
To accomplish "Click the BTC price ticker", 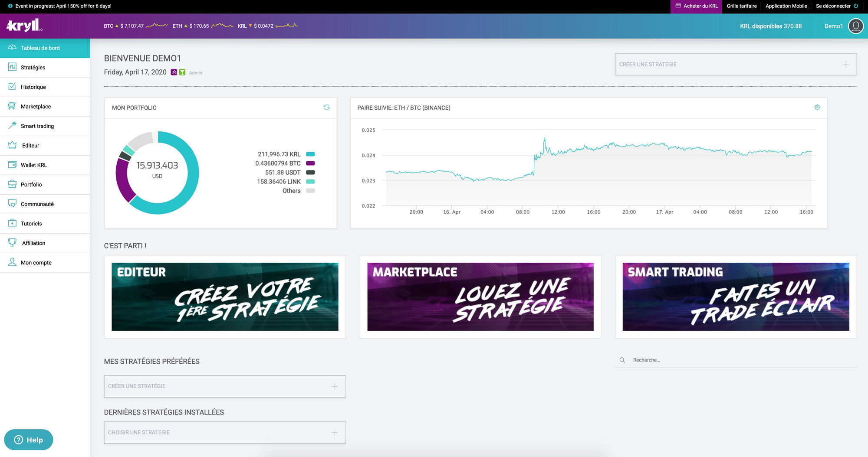I will (x=135, y=26).
